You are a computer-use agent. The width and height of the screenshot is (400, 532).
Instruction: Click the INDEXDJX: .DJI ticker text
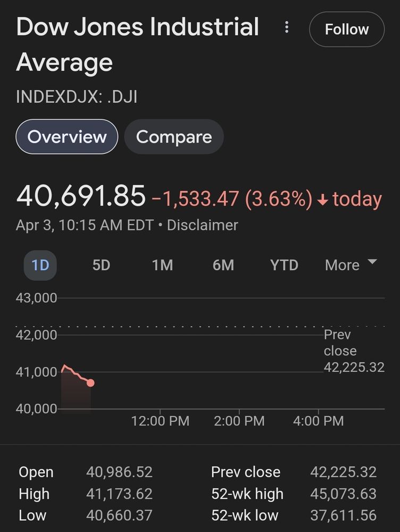point(77,97)
